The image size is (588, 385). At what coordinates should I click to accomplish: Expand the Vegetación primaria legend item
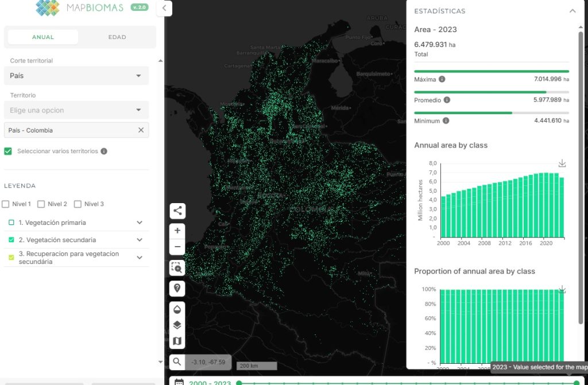pyautogui.click(x=140, y=223)
